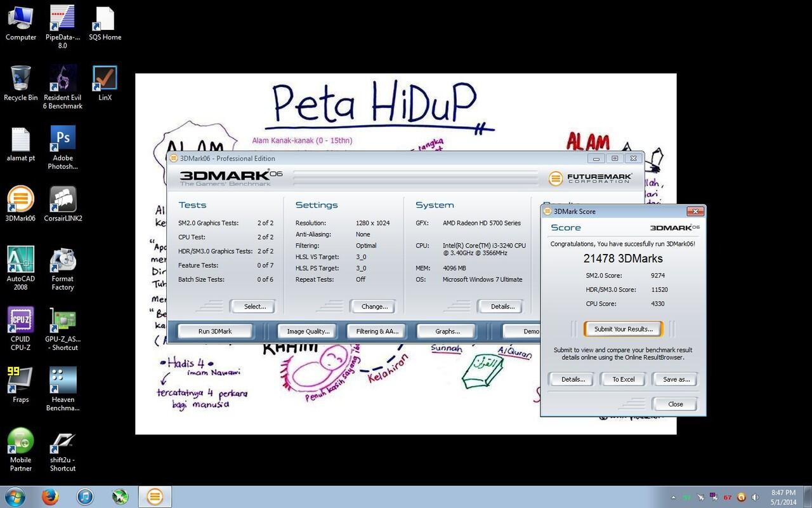Open the Graphs button
Screen dimensions: 812x508
coord(447,331)
